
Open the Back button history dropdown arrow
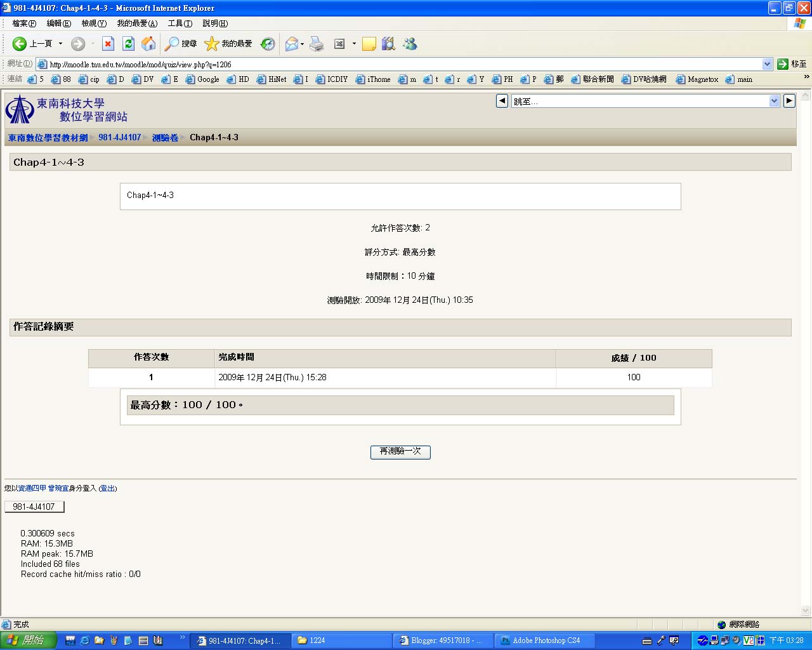point(61,44)
